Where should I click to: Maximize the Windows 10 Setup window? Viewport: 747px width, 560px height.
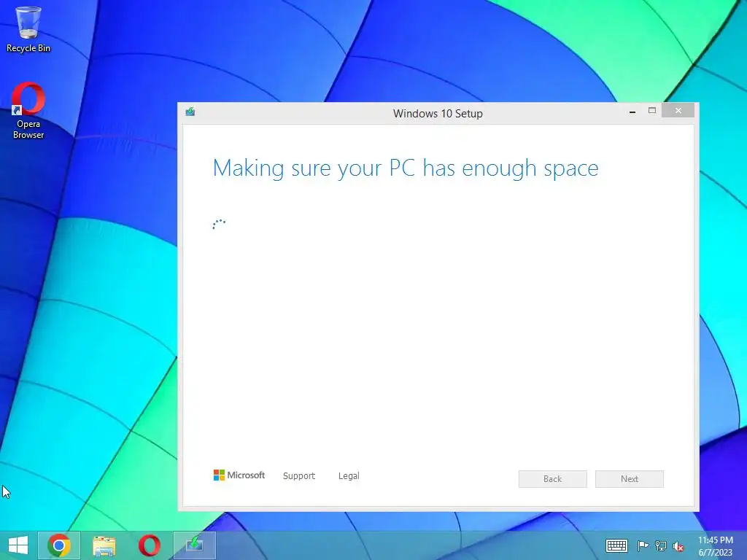pyautogui.click(x=652, y=111)
